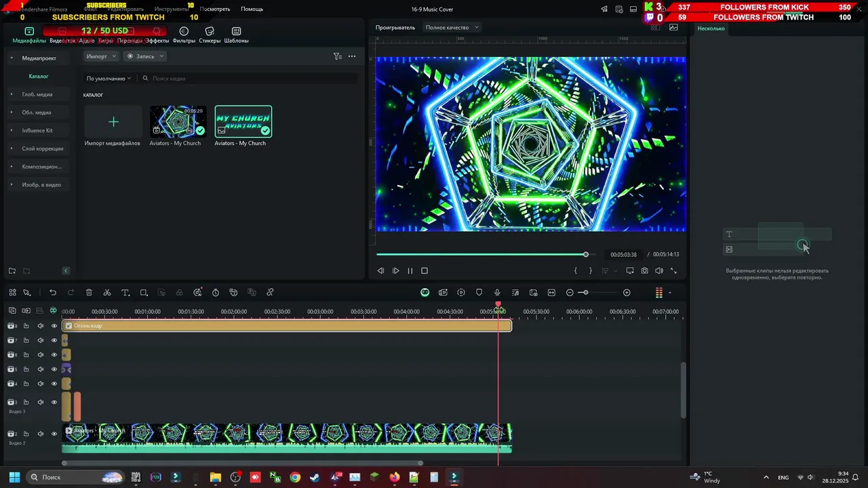The width and height of the screenshot is (868, 488).
Task: Redo action in timeline toolbar
Action: click(x=71, y=293)
